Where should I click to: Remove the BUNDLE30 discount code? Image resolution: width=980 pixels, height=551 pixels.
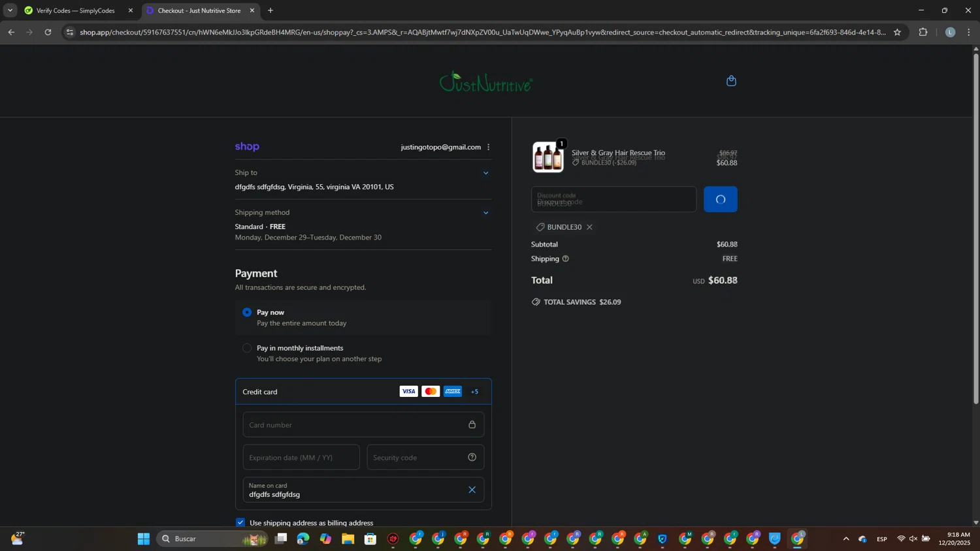click(589, 227)
